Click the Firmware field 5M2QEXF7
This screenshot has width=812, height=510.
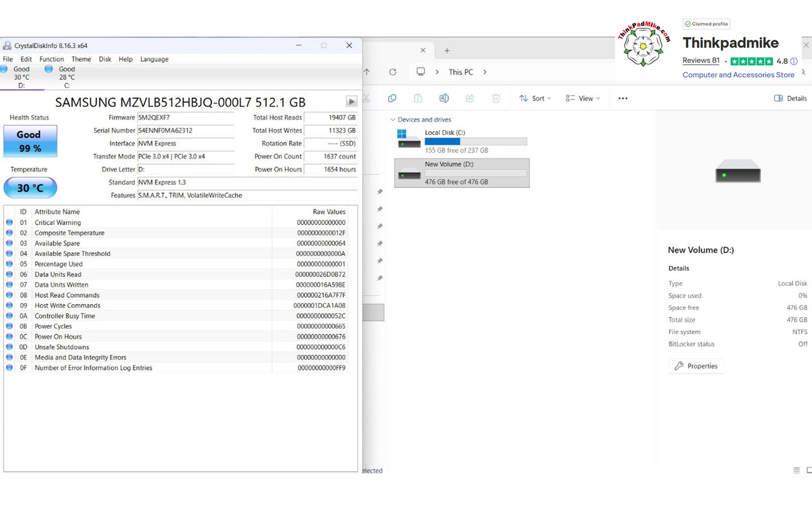tap(185, 117)
